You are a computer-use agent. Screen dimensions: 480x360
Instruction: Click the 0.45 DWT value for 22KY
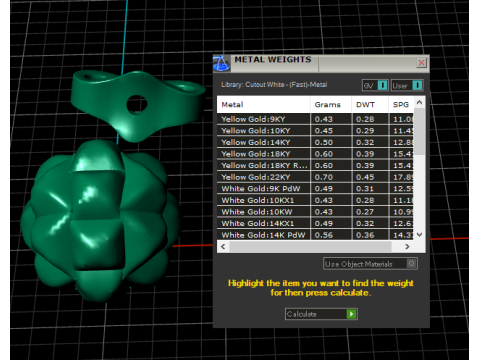click(x=365, y=177)
